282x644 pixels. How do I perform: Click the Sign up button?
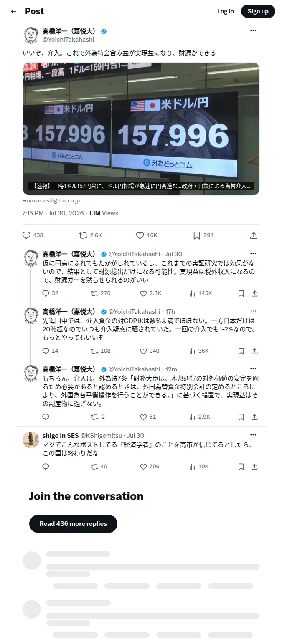pyautogui.click(x=258, y=11)
